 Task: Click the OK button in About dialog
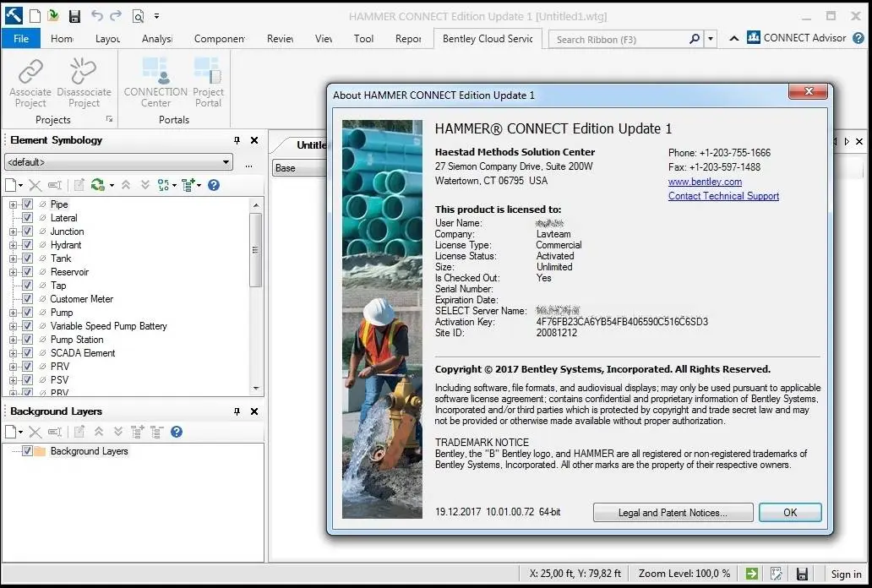click(x=789, y=512)
